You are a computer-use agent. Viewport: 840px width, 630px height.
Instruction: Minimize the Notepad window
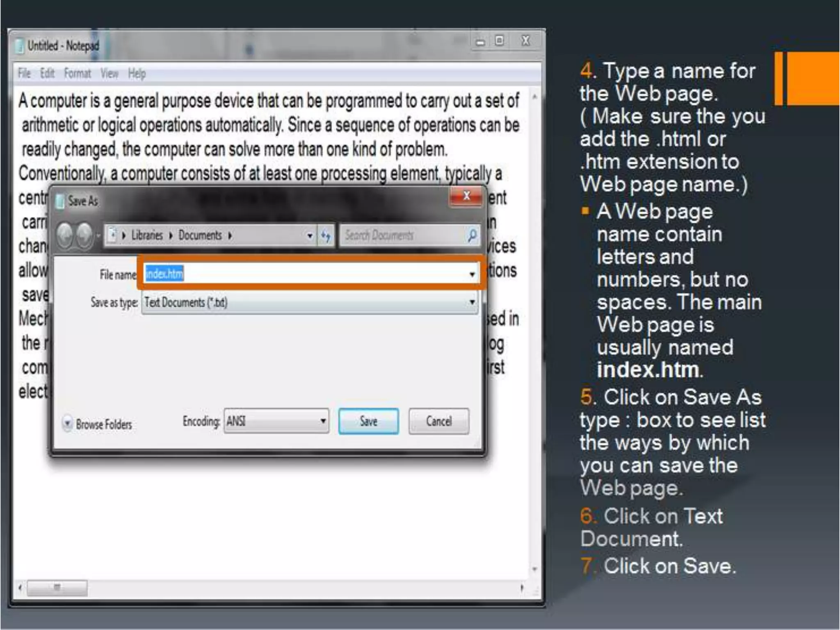(x=480, y=41)
